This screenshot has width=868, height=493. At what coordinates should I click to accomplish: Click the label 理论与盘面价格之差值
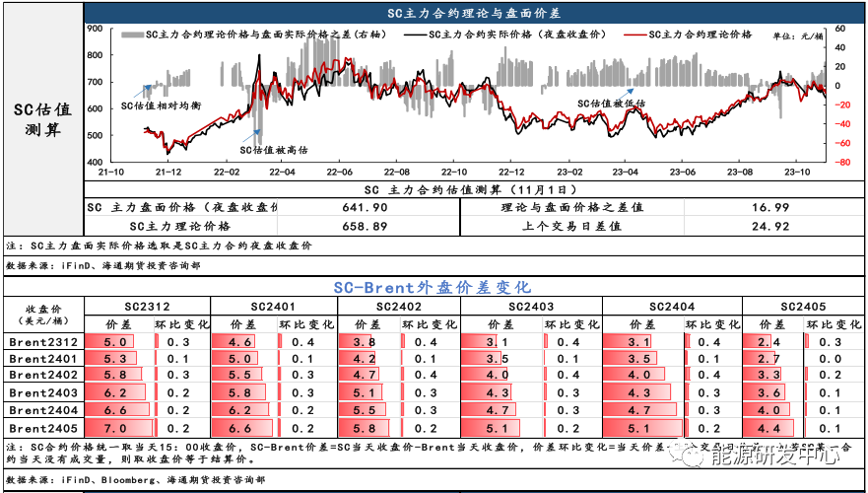(571, 208)
